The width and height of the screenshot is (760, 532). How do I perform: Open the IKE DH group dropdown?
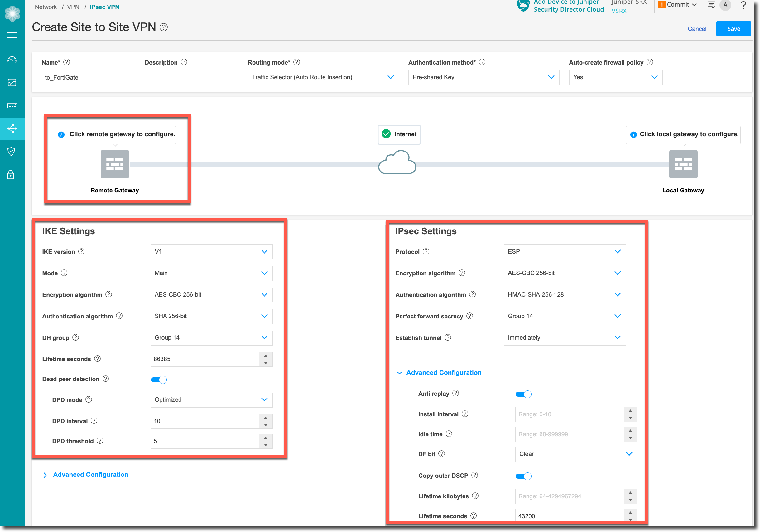click(211, 338)
